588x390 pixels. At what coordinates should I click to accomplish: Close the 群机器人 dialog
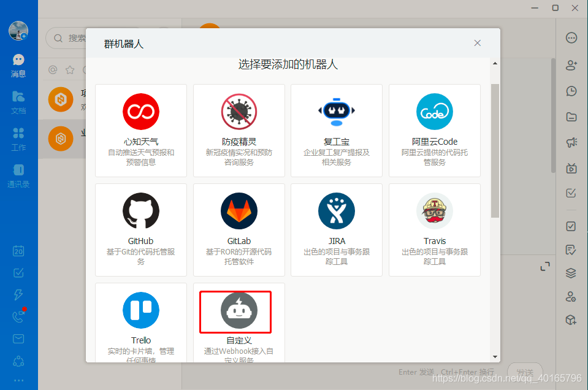pyautogui.click(x=478, y=43)
